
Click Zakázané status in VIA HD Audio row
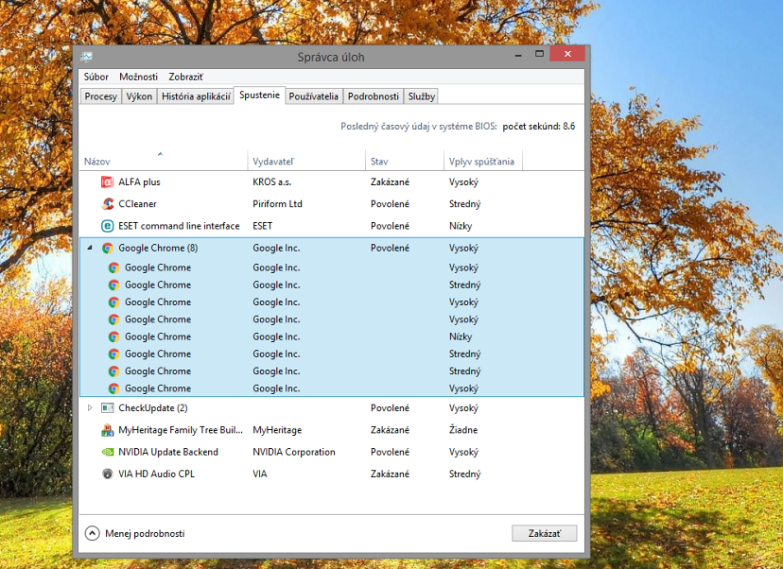click(390, 474)
